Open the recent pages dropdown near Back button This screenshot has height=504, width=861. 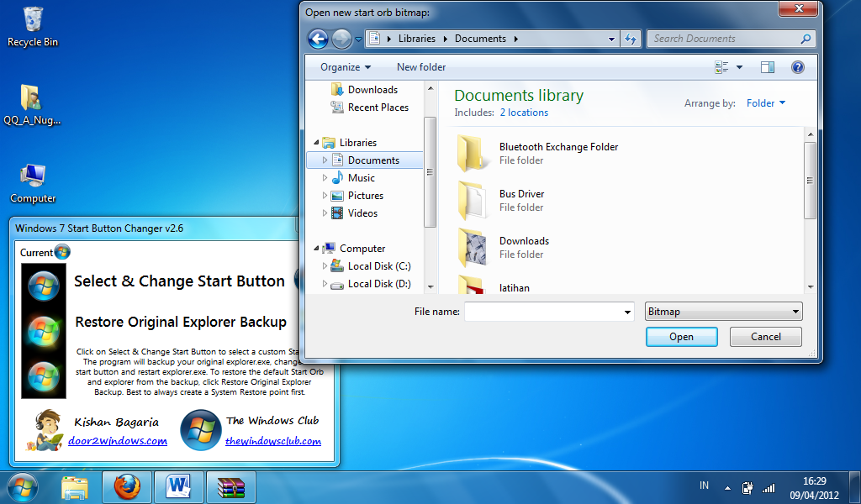coord(358,39)
